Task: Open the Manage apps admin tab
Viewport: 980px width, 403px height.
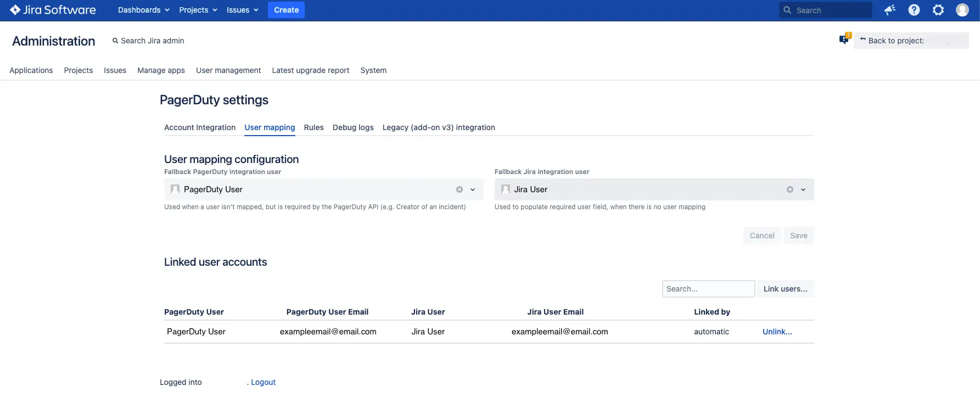Action: point(161,70)
